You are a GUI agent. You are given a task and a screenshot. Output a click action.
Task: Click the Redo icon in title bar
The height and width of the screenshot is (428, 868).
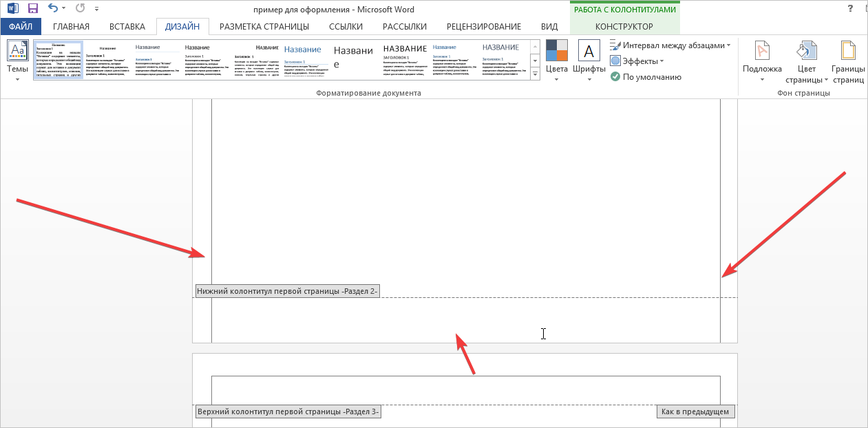80,9
